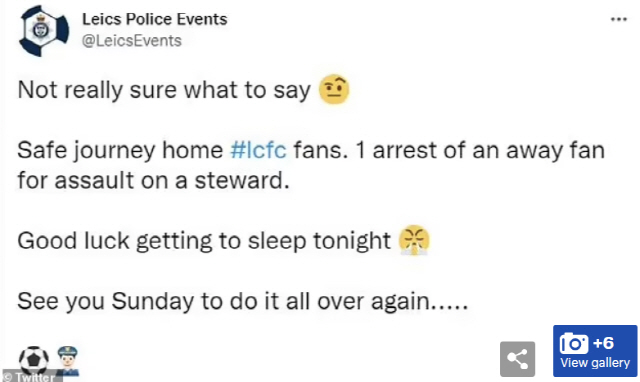Viewport: 640px width, 382px height.
Task: Click the +6 photo count label
Action: pos(604,343)
